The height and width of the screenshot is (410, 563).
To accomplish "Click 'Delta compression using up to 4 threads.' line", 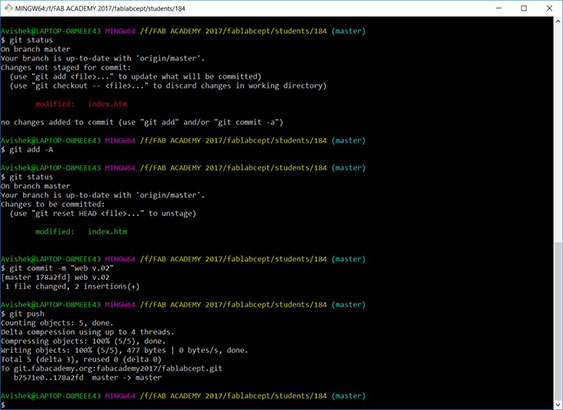I will (x=87, y=332).
